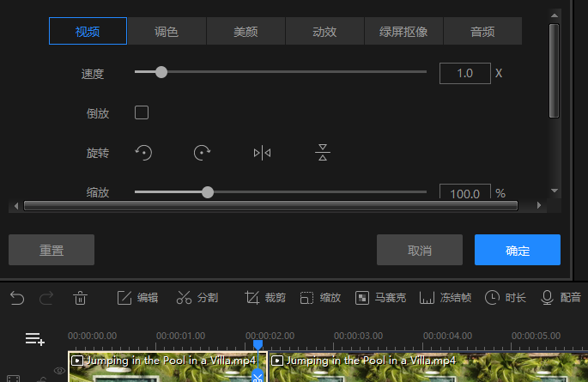
Task: Toggle track visibility eye icon
Action: tap(59, 371)
